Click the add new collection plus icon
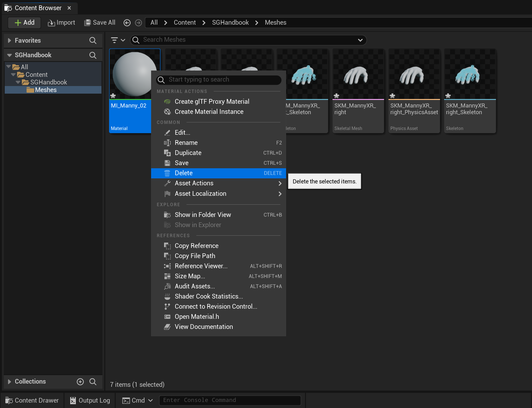This screenshot has height=408, width=532. click(80, 382)
